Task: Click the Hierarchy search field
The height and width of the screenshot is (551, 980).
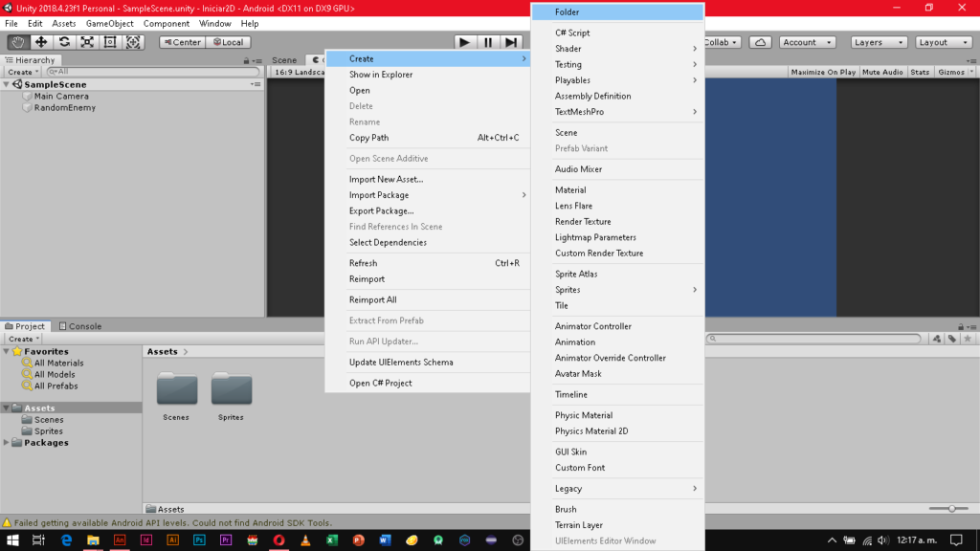Action: tap(153, 72)
